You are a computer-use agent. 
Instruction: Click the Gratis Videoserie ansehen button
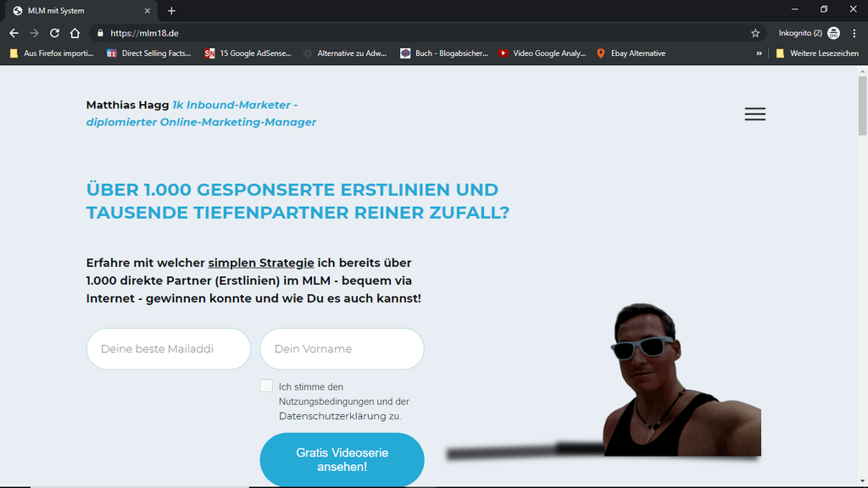[x=342, y=459]
